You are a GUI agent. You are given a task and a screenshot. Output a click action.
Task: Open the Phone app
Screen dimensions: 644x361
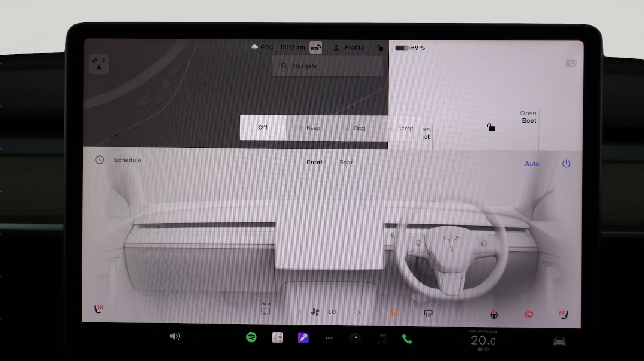(x=407, y=339)
